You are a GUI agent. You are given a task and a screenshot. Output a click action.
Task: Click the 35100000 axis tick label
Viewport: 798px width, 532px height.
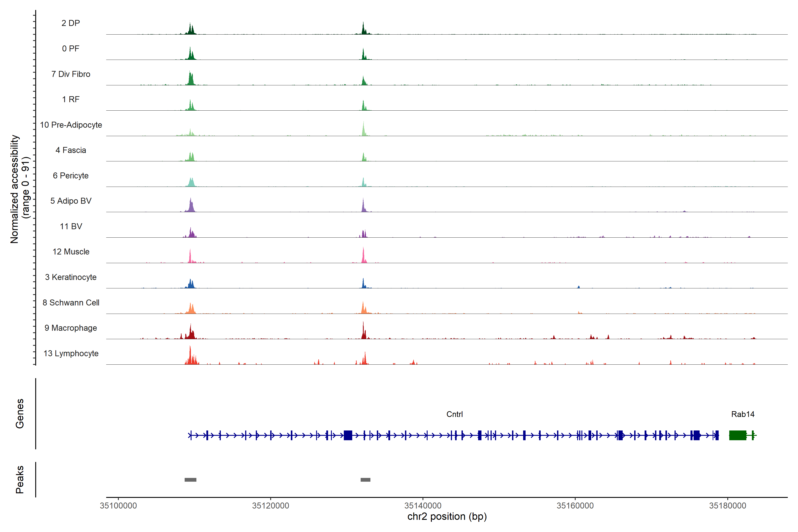pyautogui.click(x=118, y=506)
